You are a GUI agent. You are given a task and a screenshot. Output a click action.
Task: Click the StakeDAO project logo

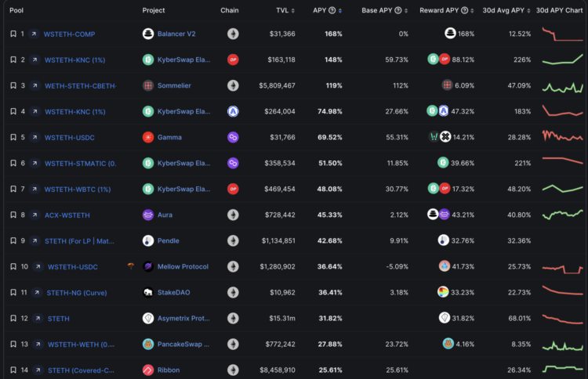[x=147, y=292]
